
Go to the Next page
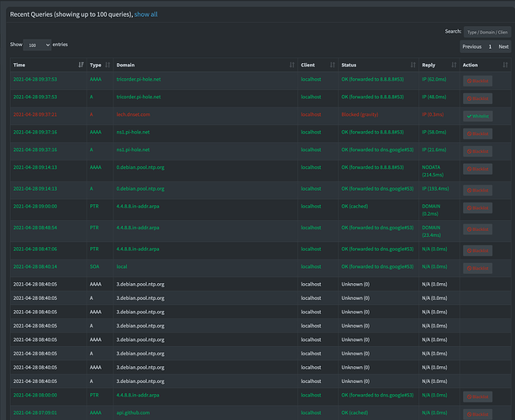coord(503,47)
